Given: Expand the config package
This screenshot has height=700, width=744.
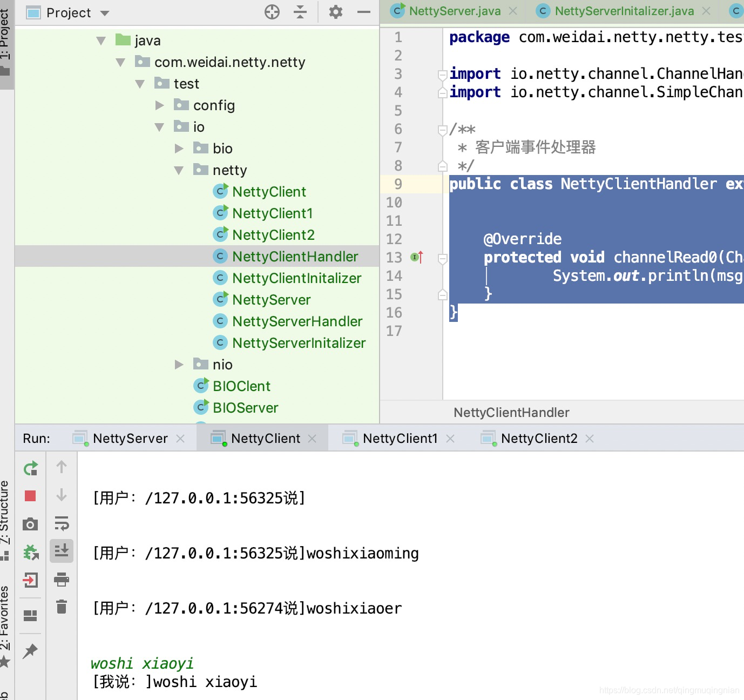Looking at the screenshot, I should pyautogui.click(x=159, y=105).
